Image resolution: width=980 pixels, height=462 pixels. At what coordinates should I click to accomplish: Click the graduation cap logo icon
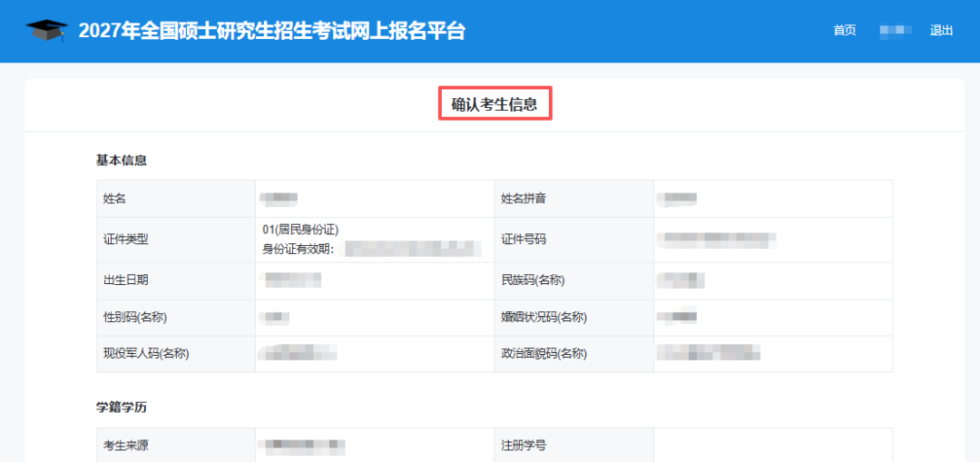coord(46,31)
